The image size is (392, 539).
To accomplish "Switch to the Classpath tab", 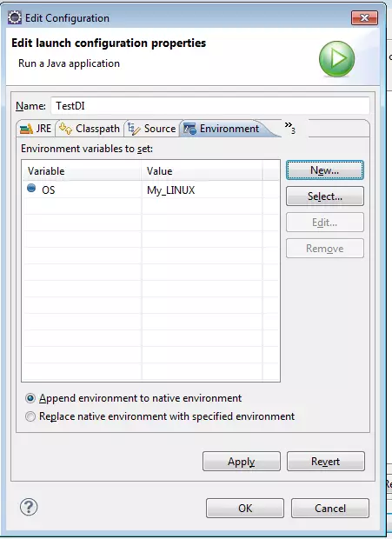I will 90,129.
